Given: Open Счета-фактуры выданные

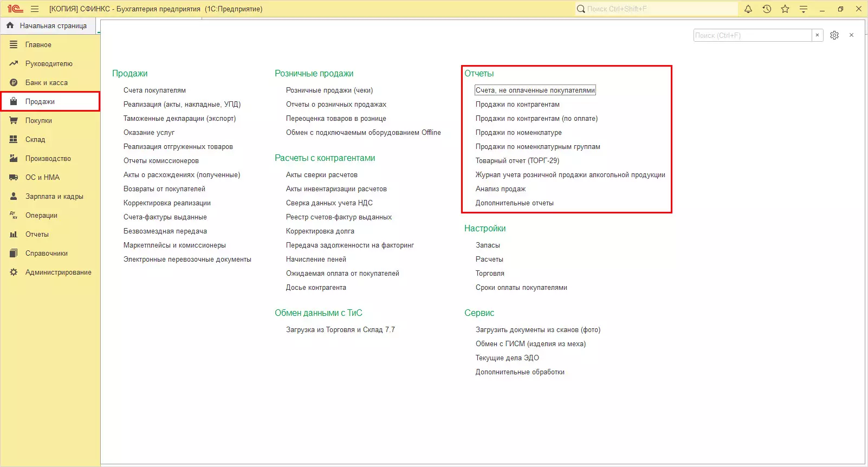Looking at the screenshot, I should 165,217.
